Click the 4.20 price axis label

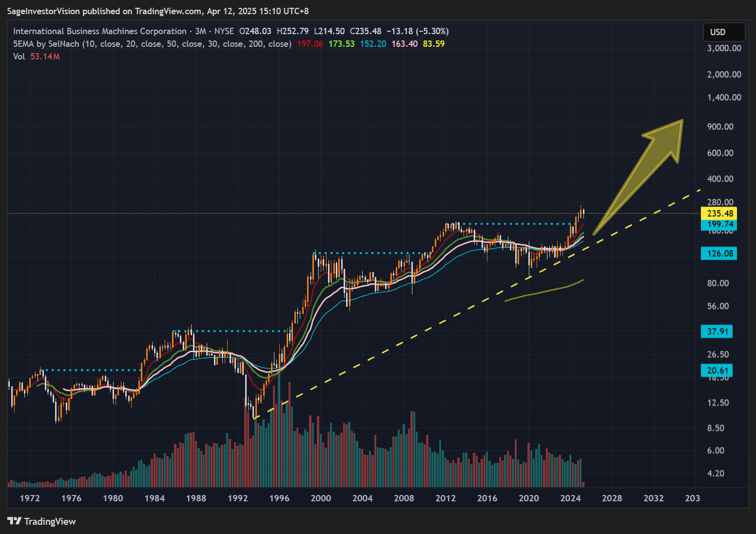coord(716,474)
